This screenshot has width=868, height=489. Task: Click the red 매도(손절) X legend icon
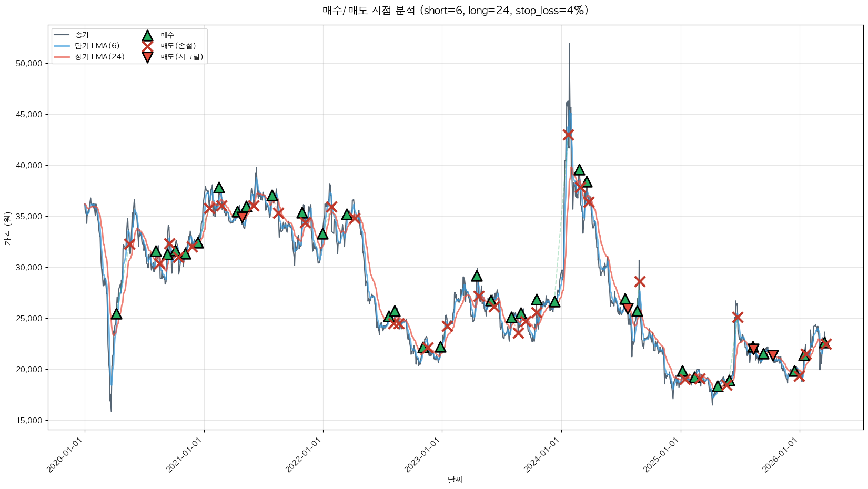pyautogui.click(x=147, y=46)
